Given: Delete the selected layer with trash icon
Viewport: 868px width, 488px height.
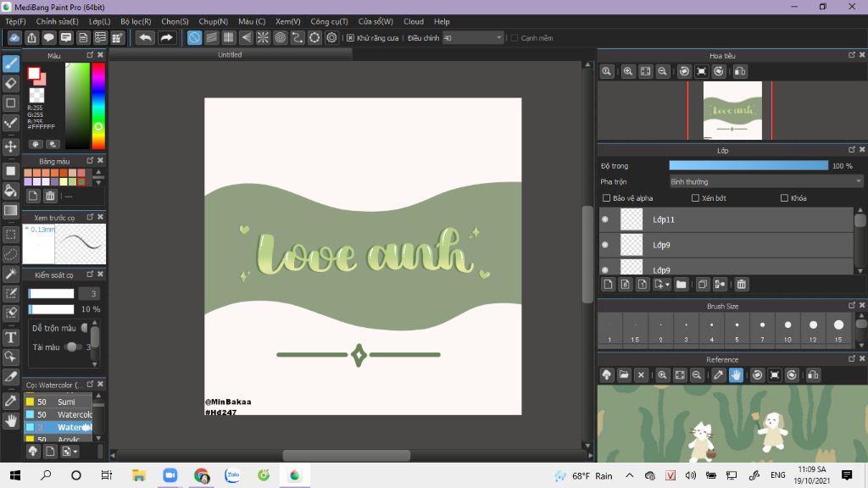Looking at the screenshot, I should click(741, 285).
